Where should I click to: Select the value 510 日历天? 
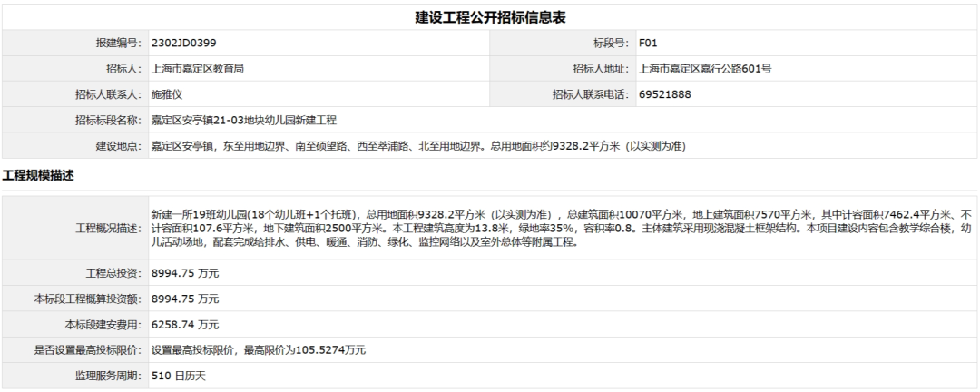(x=179, y=376)
